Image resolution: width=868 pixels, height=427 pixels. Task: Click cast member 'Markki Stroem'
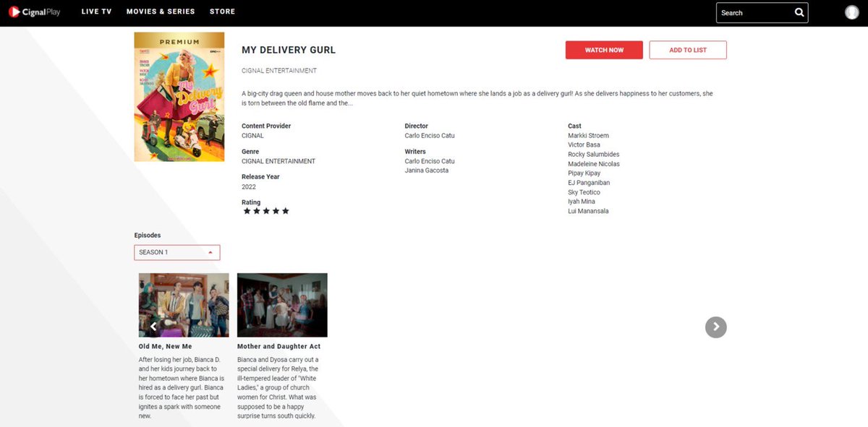point(589,135)
